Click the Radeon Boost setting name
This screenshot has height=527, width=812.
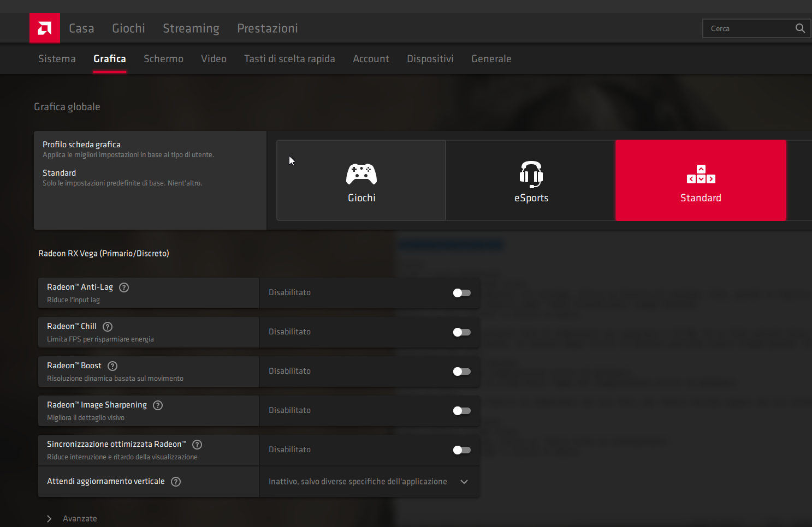[74, 366]
